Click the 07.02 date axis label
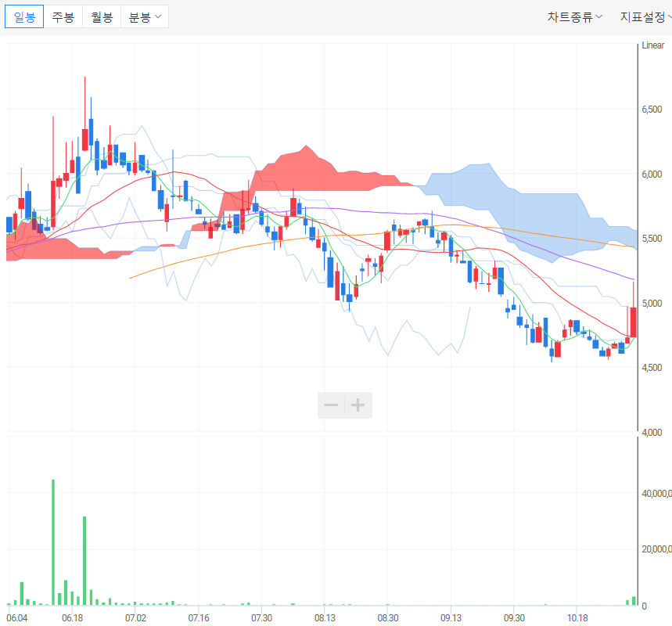Screen dimensions: 672x626 click(x=135, y=618)
